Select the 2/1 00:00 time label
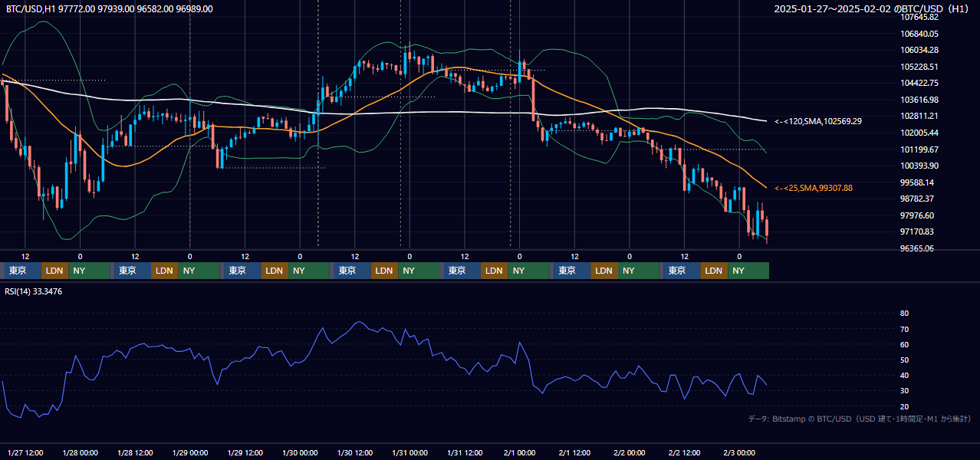This screenshot has height=460, width=980. pos(519,452)
